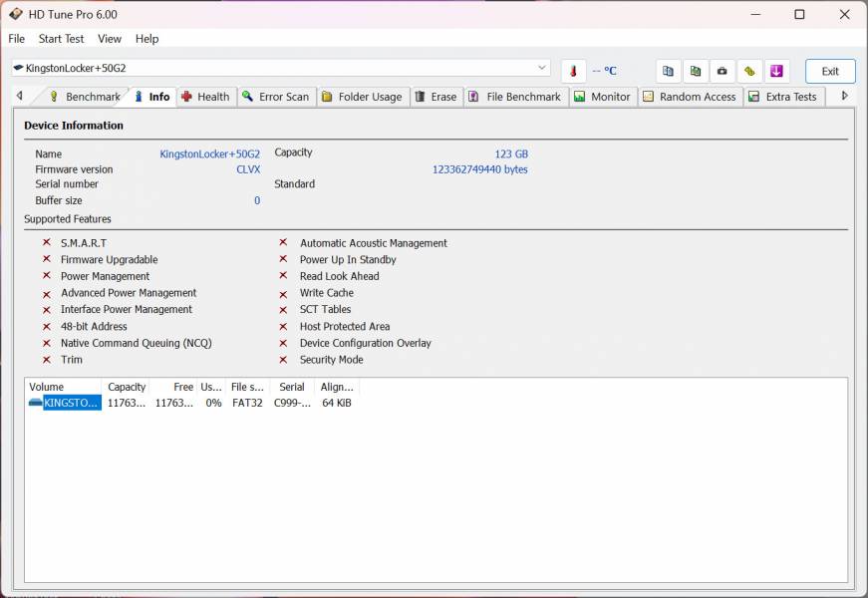Click the Automatic Acoustic Management label
The image size is (868, 598).
(x=374, y=243)
